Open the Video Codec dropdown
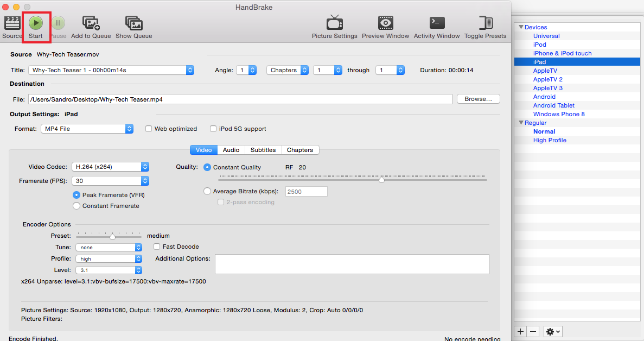Viewport: 644px width, 341px height. (111, 167)
